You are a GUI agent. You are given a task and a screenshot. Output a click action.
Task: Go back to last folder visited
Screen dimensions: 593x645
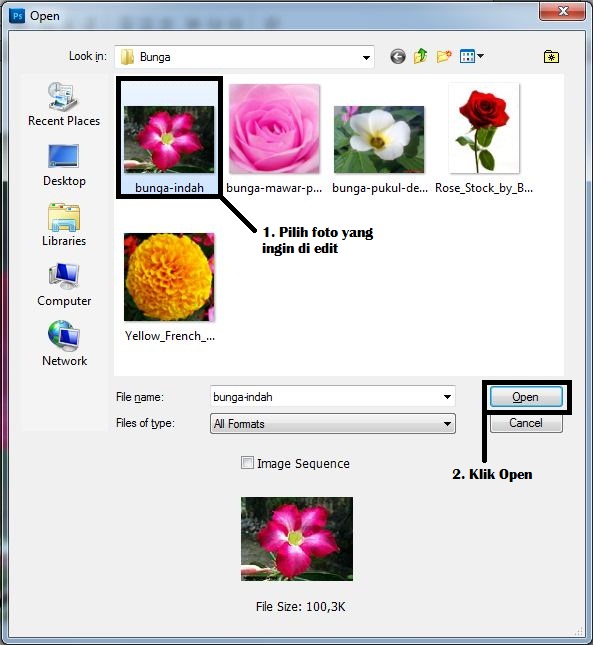(x=398, y=56)
